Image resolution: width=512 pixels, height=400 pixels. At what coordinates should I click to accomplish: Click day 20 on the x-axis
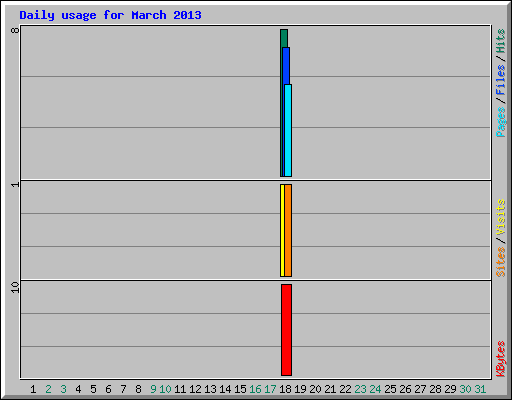click(x=315, y=389)
